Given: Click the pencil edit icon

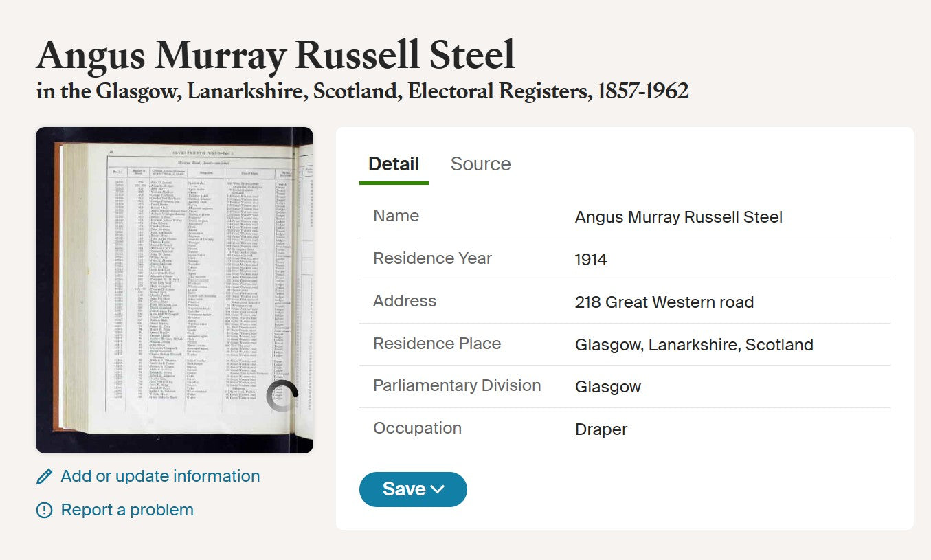Looking at the screenshot, I should tap(44, 477).
